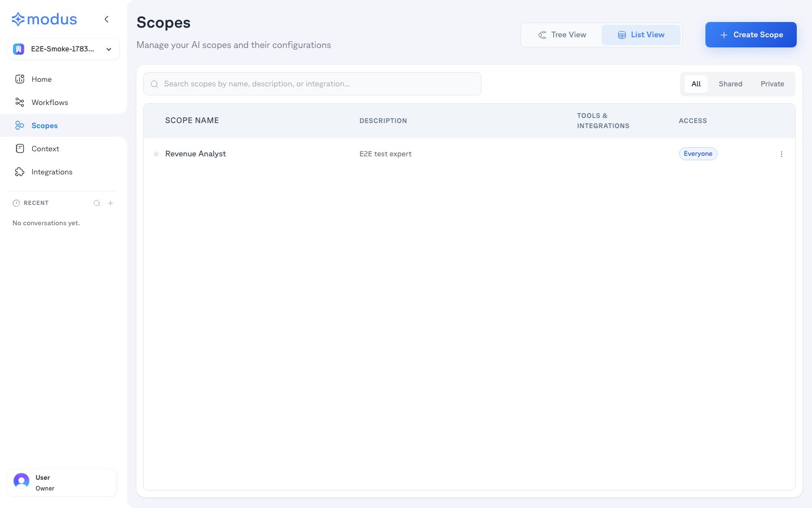Viewport: 812px width, 508px height.
Task: Click the DESCRIPTION column header
Action: [383, 121]
